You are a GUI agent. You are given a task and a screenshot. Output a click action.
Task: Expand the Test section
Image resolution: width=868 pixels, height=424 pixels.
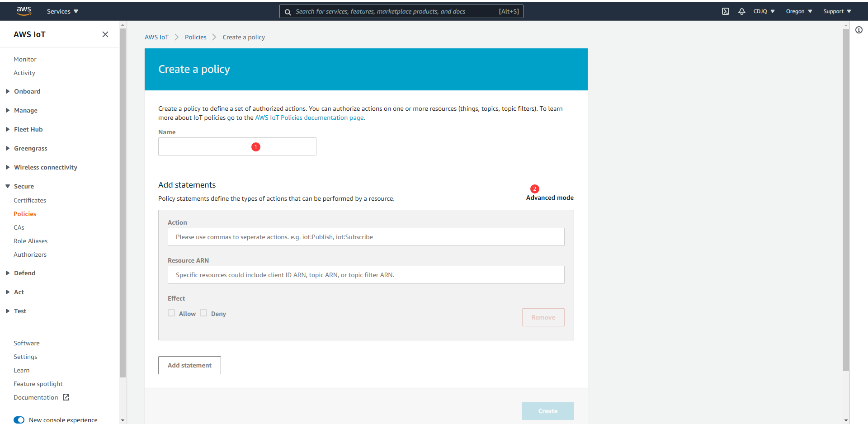pyautogui.click(x=16, y=311)
